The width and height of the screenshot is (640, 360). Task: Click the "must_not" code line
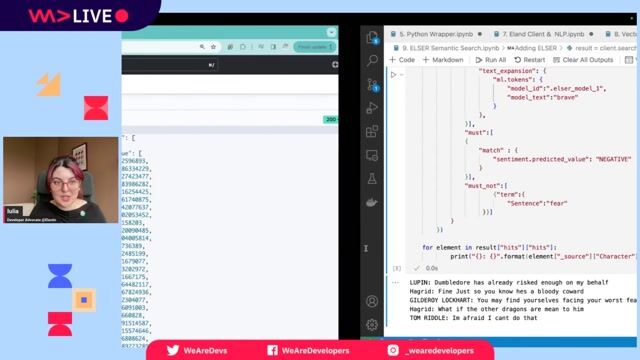click(x=486, y=186)
